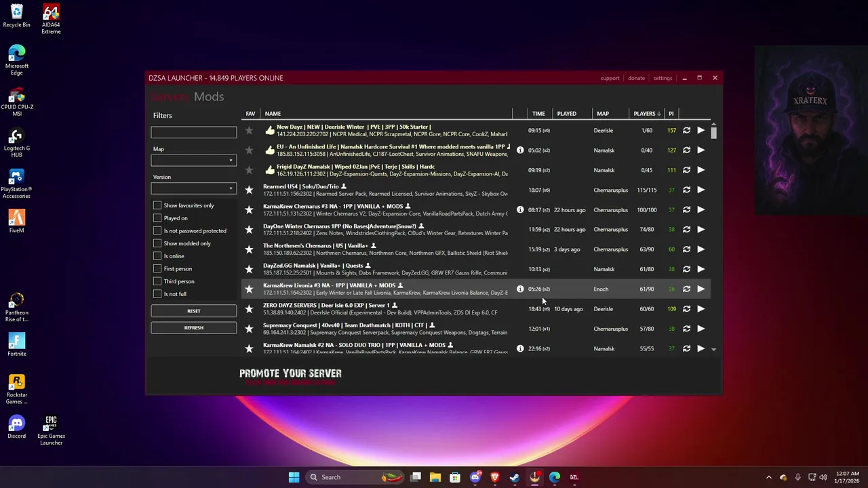Screen dimensions: 868x488
Task: Click the REFRESH server list button
Action: coord(193,328)
